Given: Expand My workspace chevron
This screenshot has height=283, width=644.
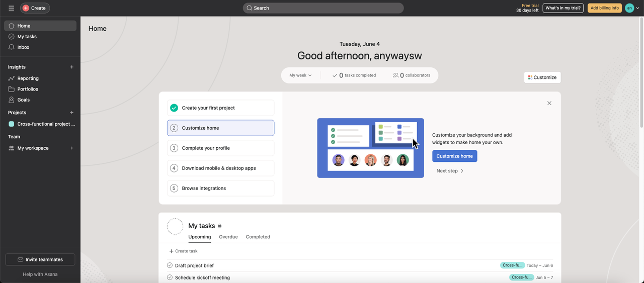Looking at the screenshot, I should pos(71,148).
